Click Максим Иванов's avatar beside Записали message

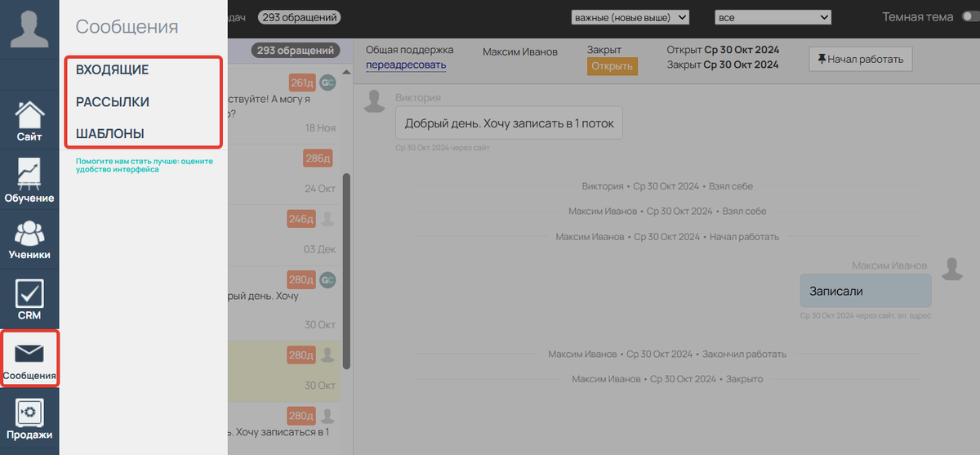951,269
